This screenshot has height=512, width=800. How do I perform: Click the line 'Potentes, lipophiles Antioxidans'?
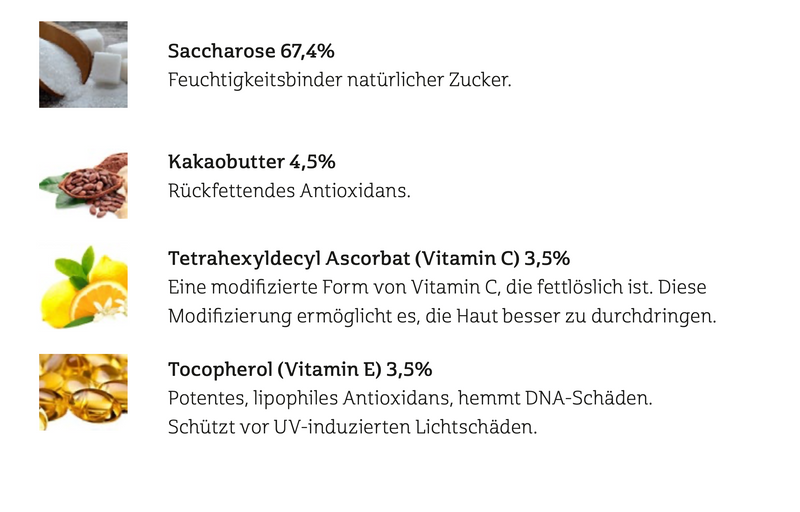[x=410, y=397]
